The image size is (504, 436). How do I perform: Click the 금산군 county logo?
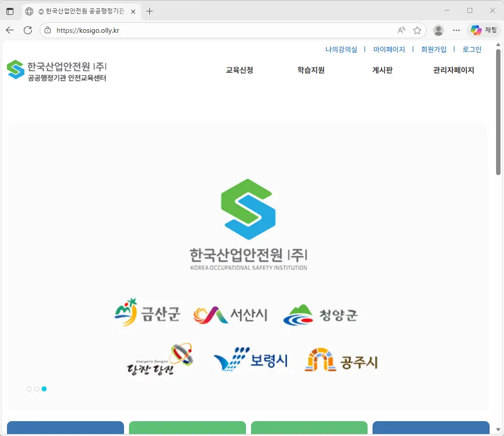(x=147, y=312)
